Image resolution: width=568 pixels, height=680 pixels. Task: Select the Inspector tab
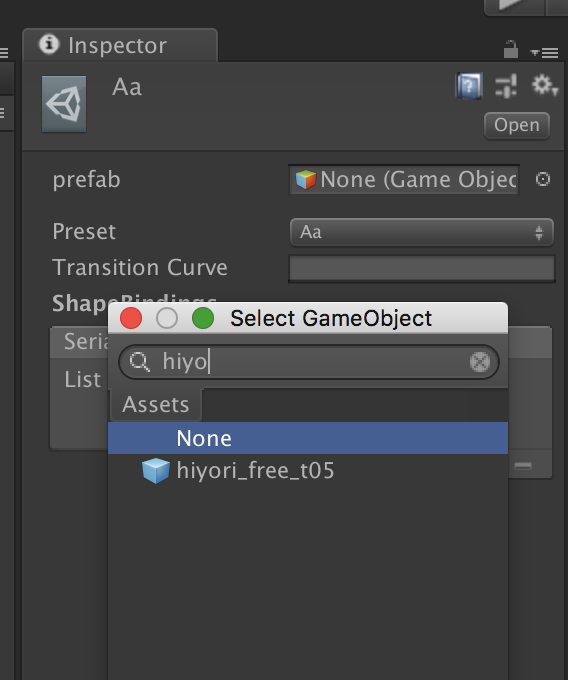(x=120, y=45)
